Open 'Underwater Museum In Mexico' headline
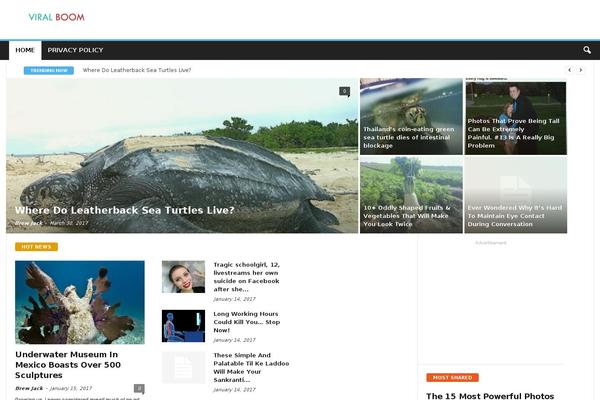Viewport: 600px width, 400px height. 68,365
